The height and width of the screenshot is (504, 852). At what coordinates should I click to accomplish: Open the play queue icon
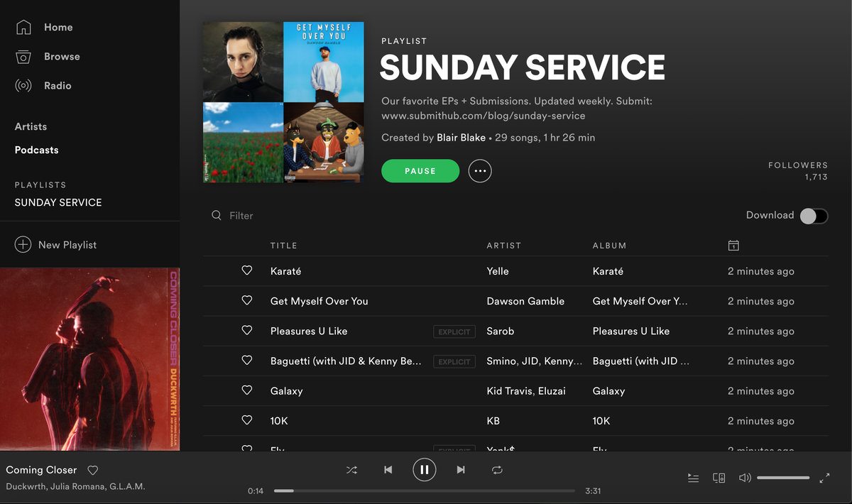[x=694, y=478]
